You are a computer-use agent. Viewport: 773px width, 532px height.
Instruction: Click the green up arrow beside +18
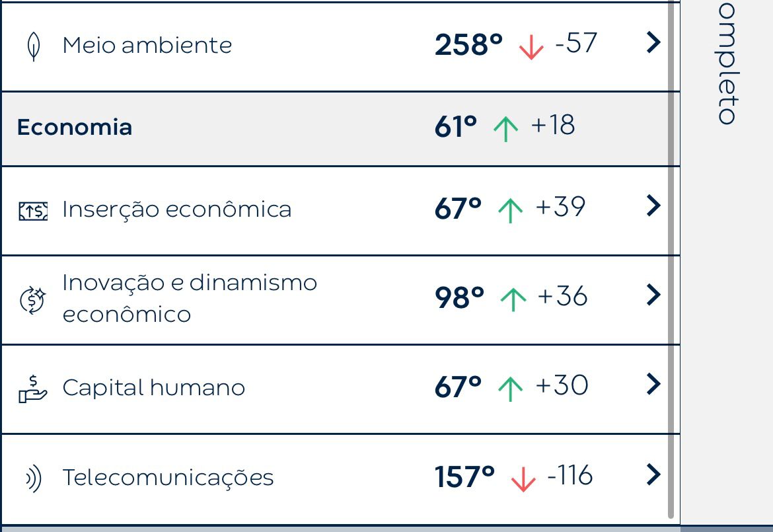(506, 129)
